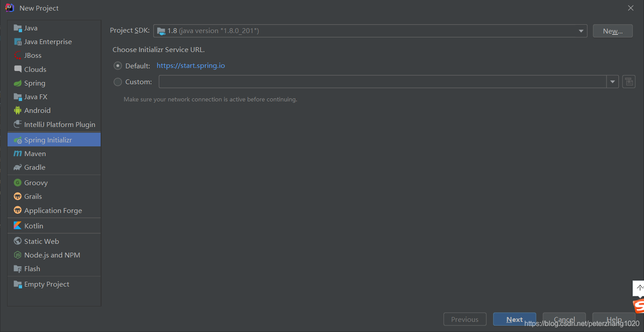Click the Maven m icon
Screen dimensions: 644x332
[18, 153]
